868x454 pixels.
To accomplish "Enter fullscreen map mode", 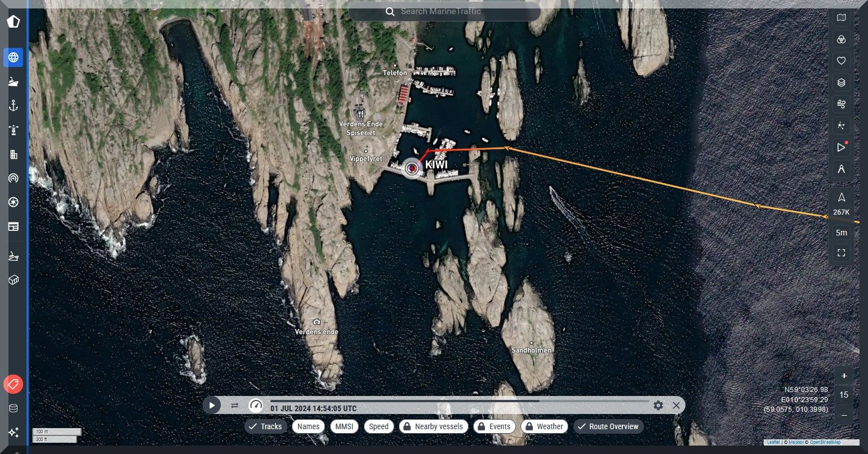I will [x=841, y=253].
